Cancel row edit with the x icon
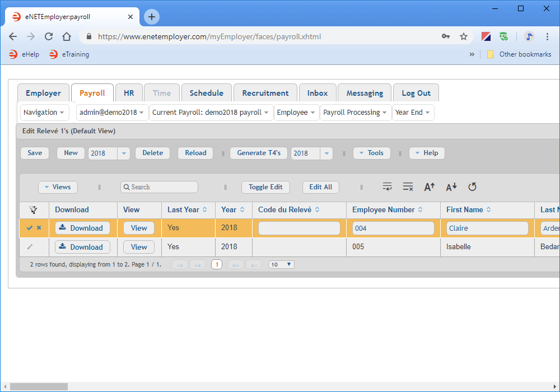This screenshot has width=560, height=392. tap(39, 228)
